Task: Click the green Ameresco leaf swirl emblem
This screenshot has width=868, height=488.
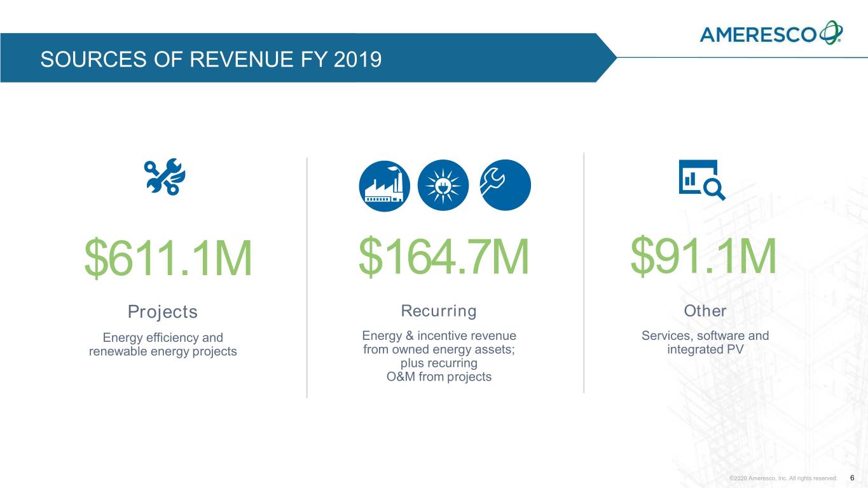Action: point(830,32)
